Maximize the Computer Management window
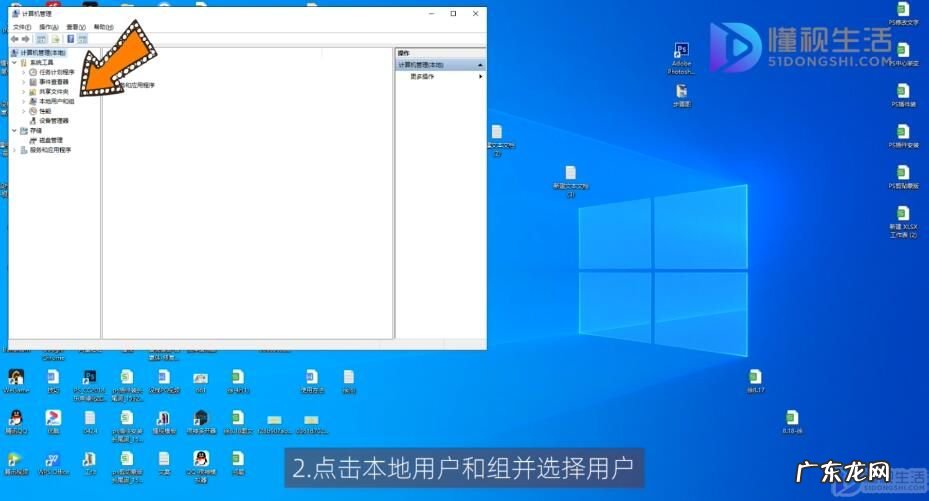The width and height of the screenshot is (929, 501). [453, 14]
